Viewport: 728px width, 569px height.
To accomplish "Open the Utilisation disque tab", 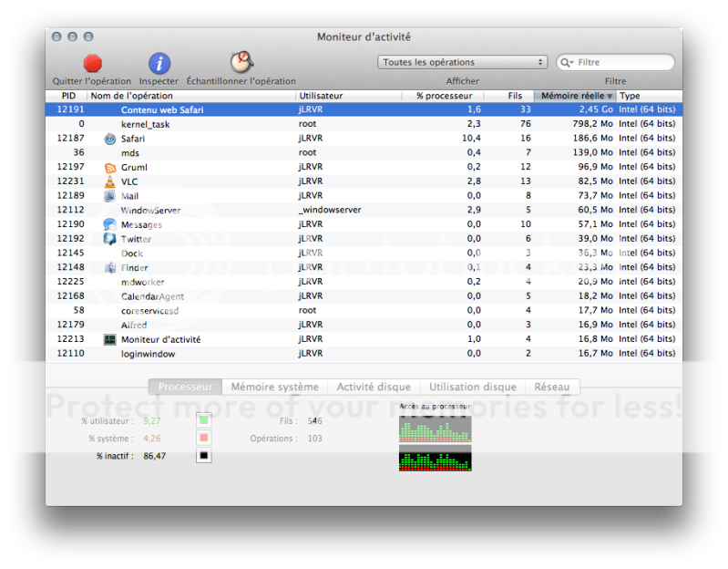I will 473,387.
